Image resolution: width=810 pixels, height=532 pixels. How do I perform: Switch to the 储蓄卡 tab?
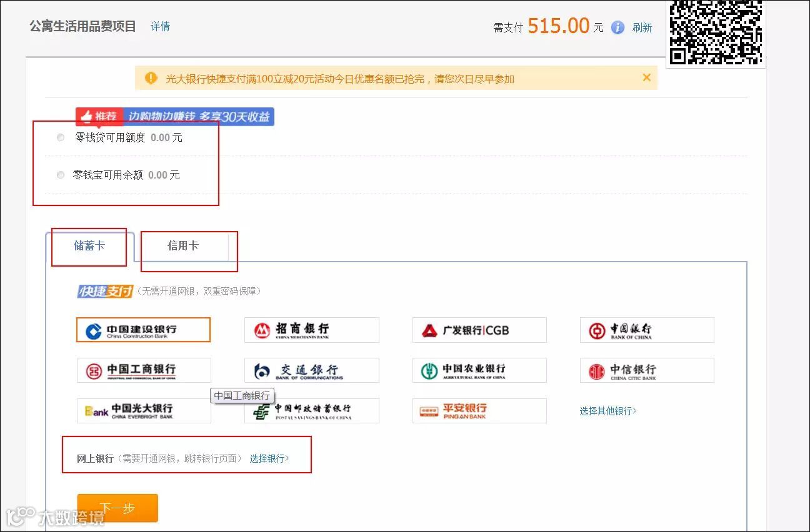point(89,245)
